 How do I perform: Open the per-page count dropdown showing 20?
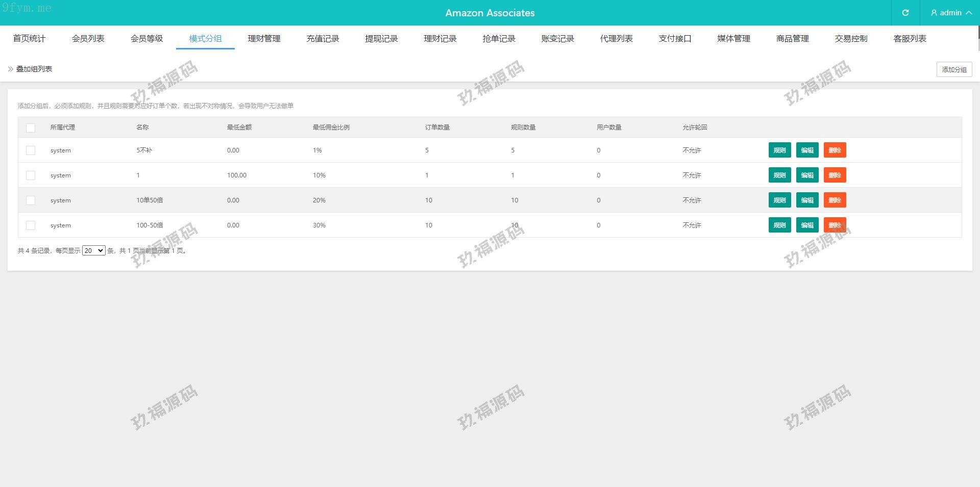pyautogui.click(x=93, y=250)
